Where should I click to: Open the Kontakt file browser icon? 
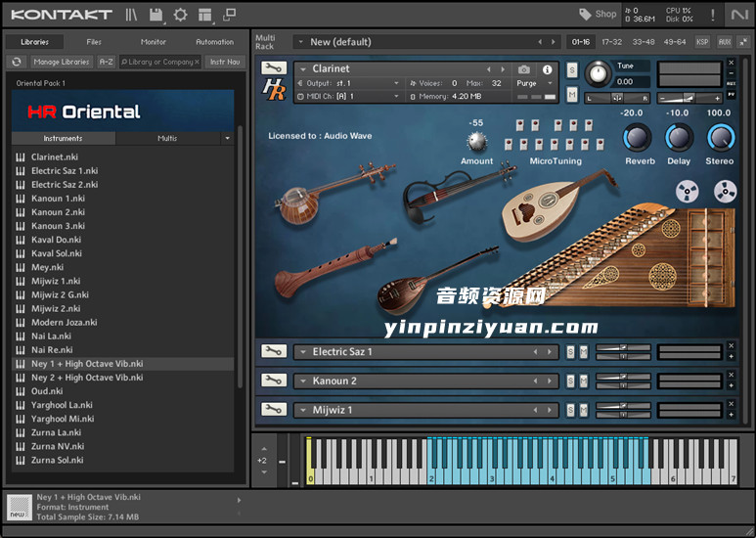(x=132, y=15)
